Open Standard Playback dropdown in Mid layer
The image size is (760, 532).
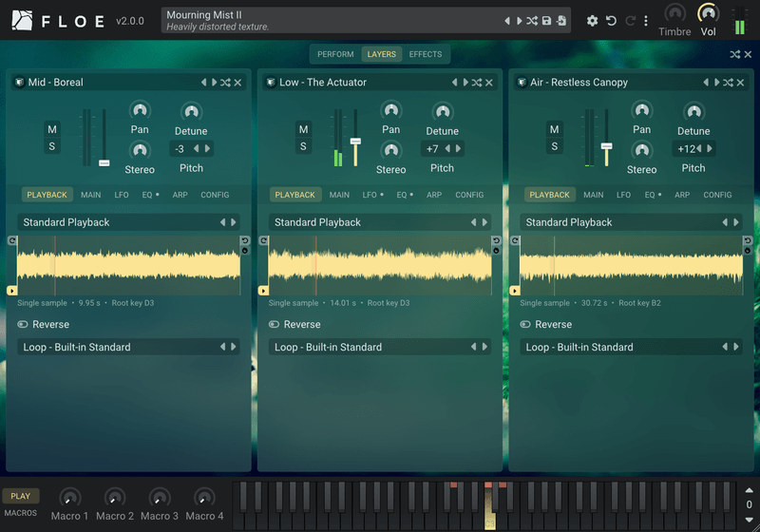(x=128, y=222)
